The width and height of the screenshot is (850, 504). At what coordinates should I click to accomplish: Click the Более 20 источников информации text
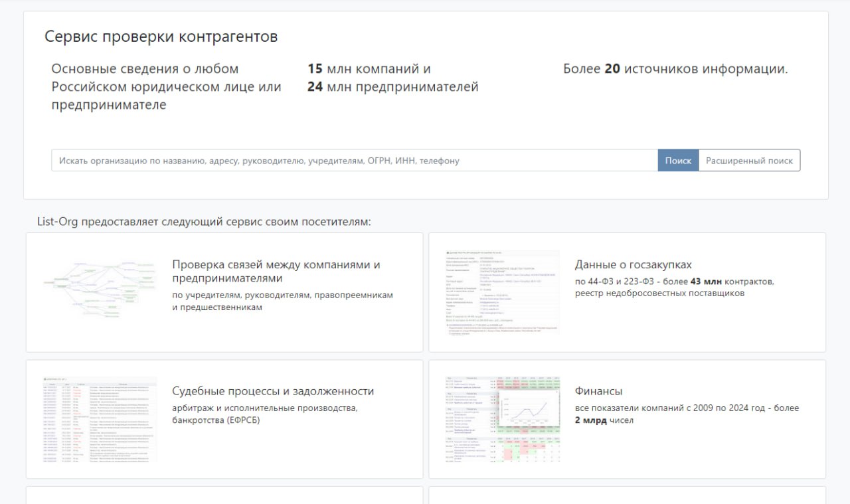(675, 69)
